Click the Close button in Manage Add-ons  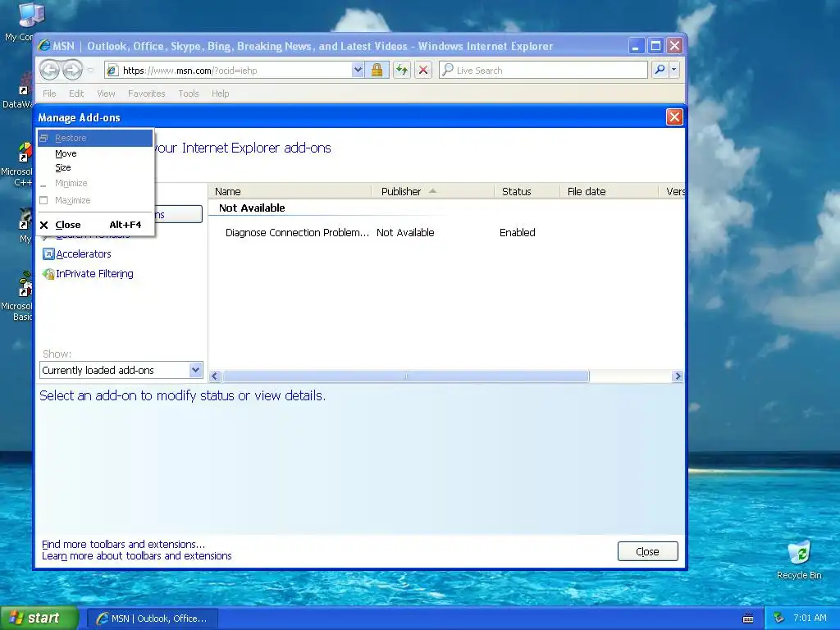tap(648, 551)
